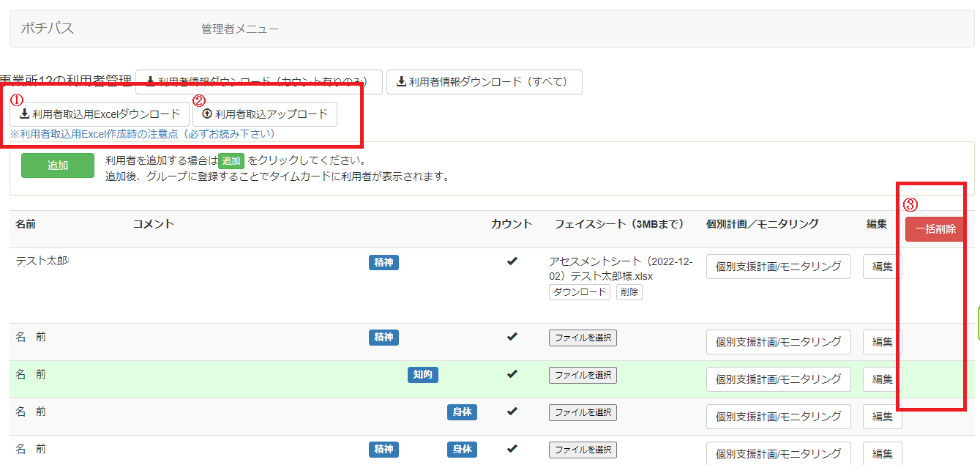Click download icon on カウント有りのみ download button
The width and height of the screenshot is (980, 465).
tap(152, 81)
